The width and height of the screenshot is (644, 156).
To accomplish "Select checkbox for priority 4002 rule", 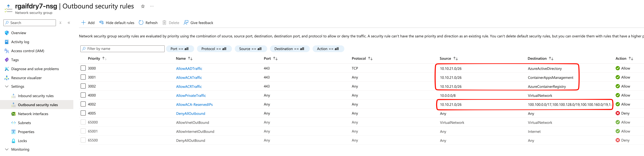I will (83, 104).
